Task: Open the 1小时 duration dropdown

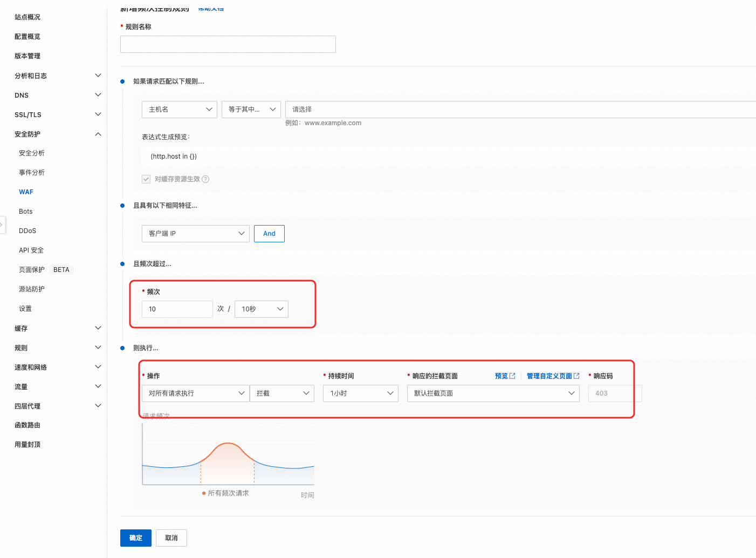Action: pyautogui.click(x=361, y=393)
